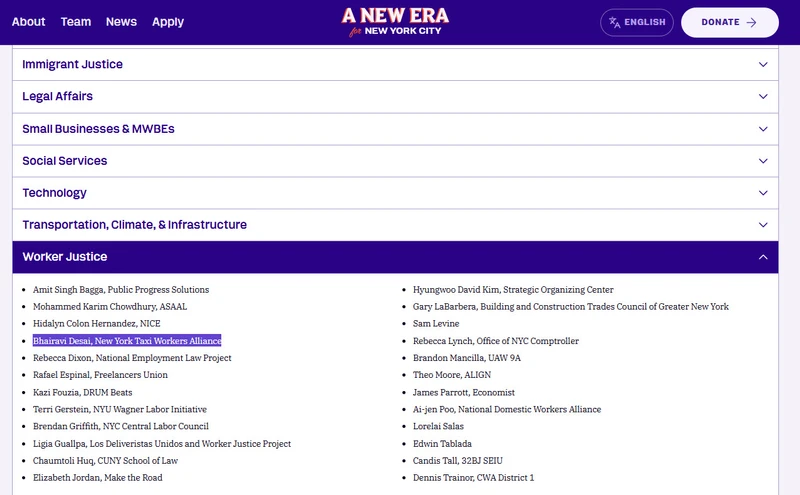Expand the Social Services accordion heading
Viewport: 800px width, 495px height.
coord(395,161)
